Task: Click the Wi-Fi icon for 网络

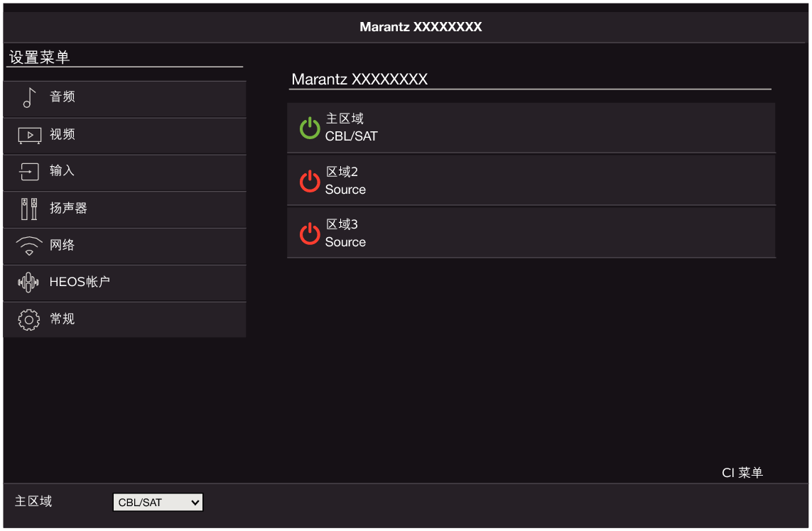Action: coord(29,246)
